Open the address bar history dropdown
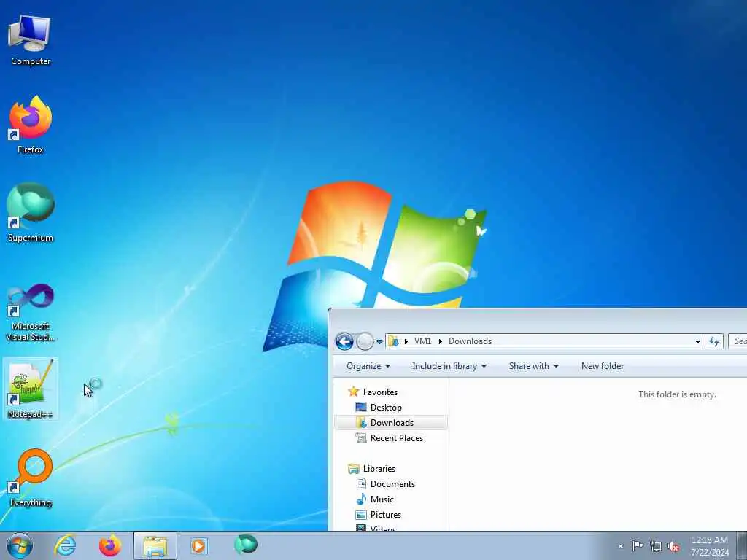The height and width of the screenshot is (560, 747). point(697,341)
